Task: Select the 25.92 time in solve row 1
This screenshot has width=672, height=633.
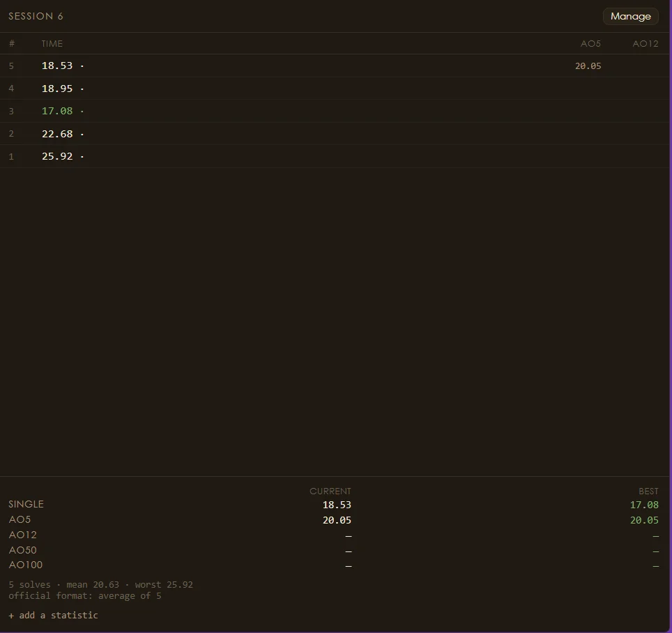Action: point(57,156)
